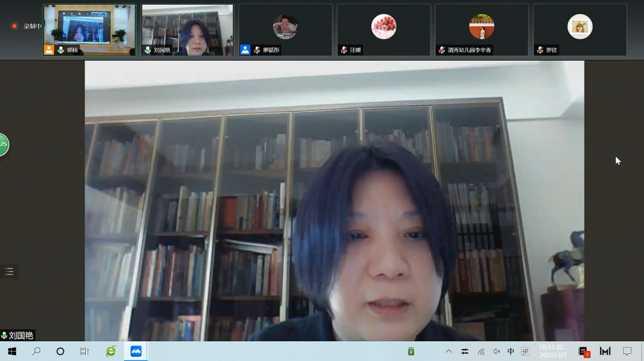The height and width of the screenshot is (361, 644).
Task: Open the list panel icon on left side
Action: (9, 272)
